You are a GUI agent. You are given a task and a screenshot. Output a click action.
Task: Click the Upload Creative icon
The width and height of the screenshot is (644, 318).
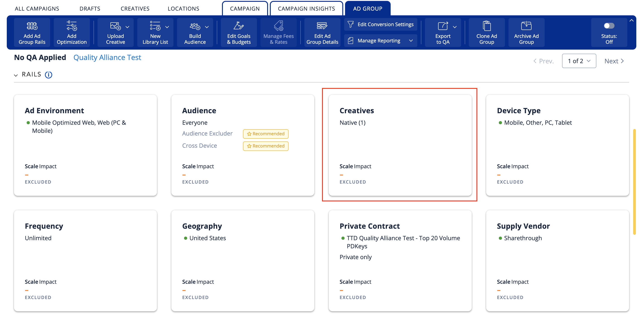(x=115, y=26)
